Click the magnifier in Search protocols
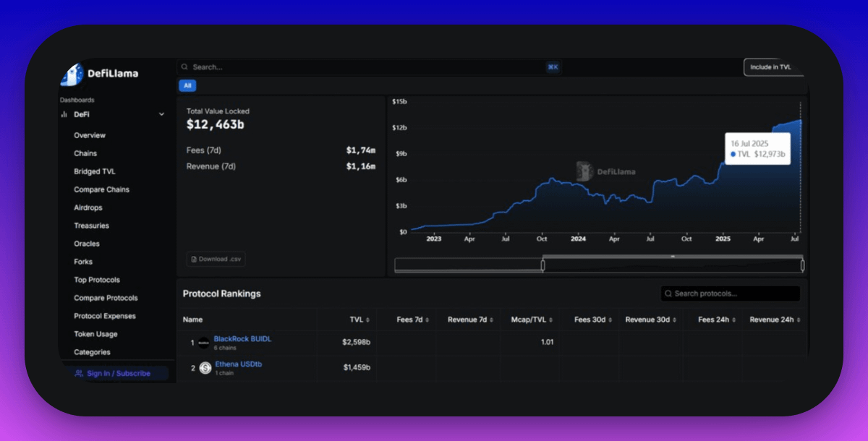The height and width of the screenshot is (441, 868). [668, 294]
